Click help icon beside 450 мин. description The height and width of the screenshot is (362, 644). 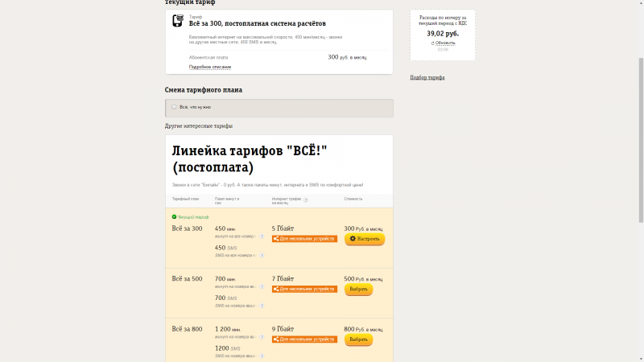click(262, 237)
